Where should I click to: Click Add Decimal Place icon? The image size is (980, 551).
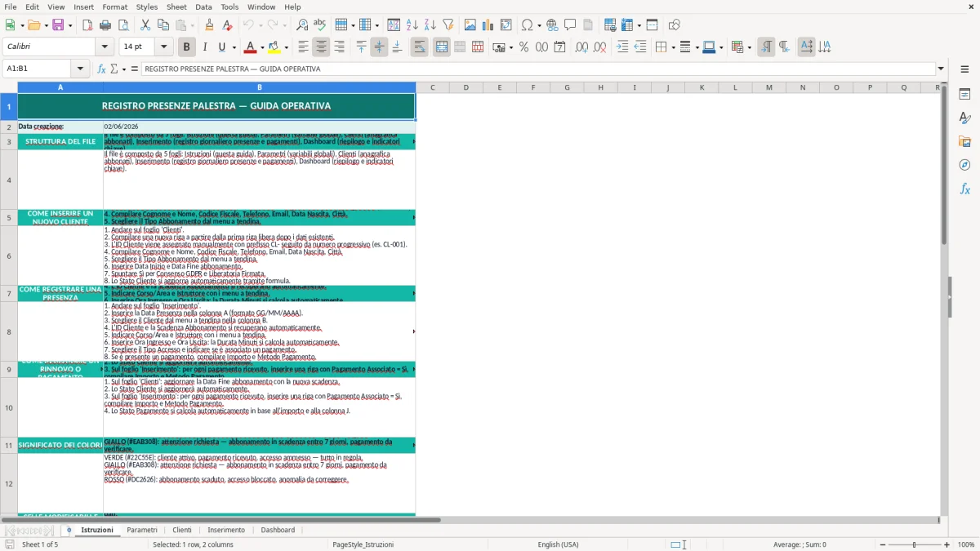581,47
